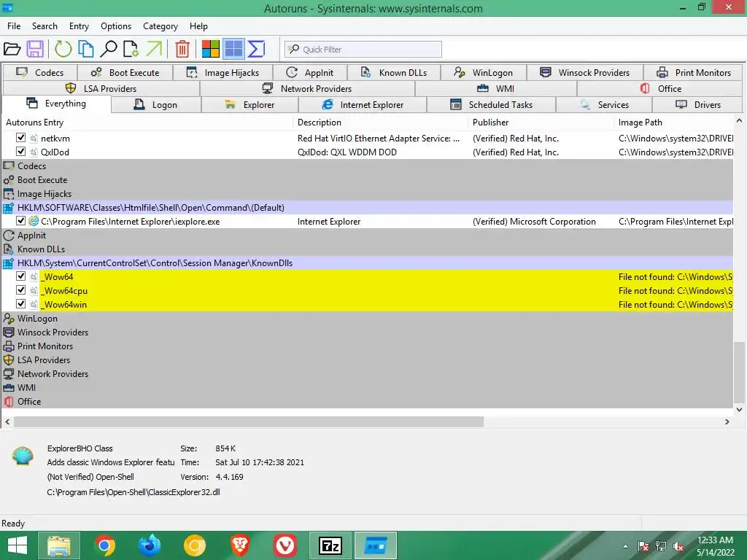Switch to the Logon tab
Image resolution: width=747 pixels, height=560 pixels.
156,105
